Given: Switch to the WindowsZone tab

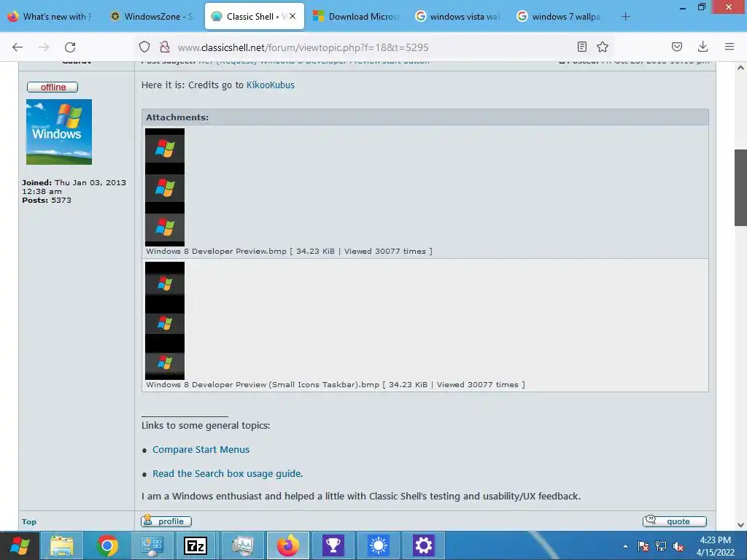Looking at the screenshot, I should click(152, 17).
